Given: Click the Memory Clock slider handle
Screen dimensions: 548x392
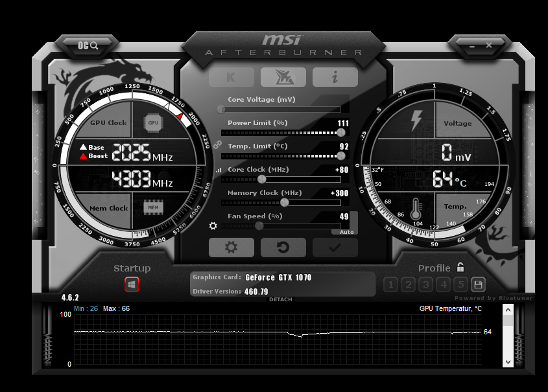Looking at the screenshot, I should (285, 202).
